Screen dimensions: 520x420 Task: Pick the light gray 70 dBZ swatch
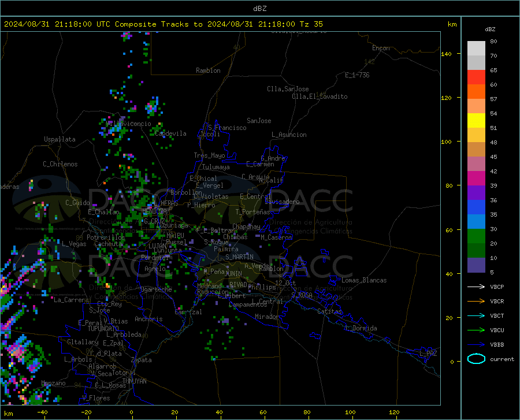[476, 49]
